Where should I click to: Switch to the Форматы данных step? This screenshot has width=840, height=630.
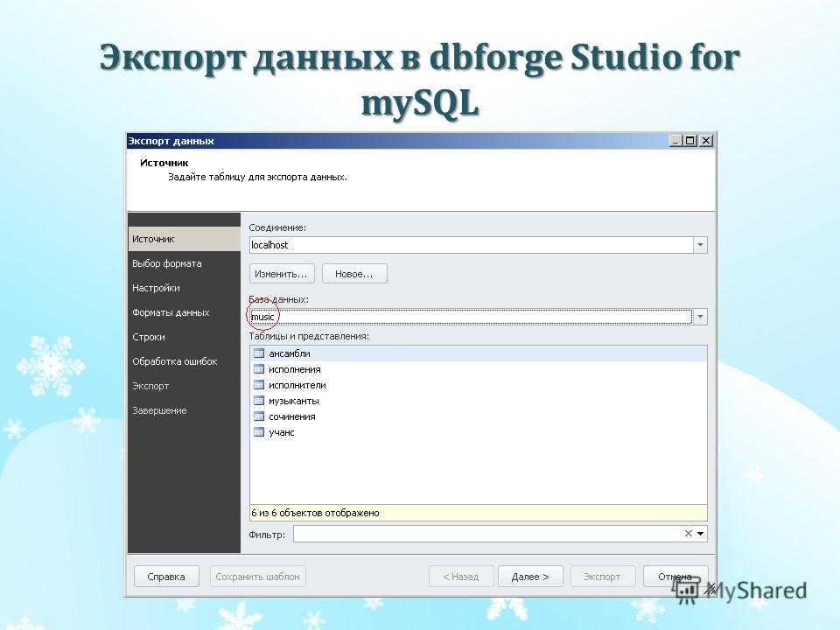(185, 312)
